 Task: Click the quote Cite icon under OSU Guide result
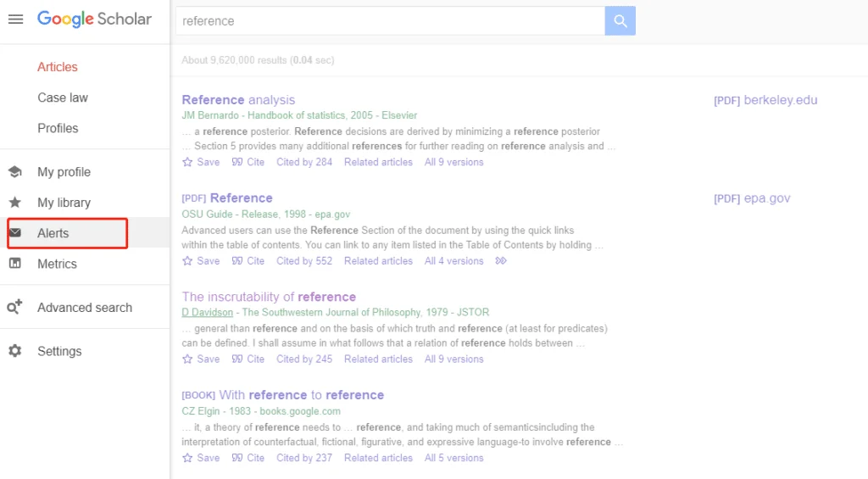click(237, 261)
